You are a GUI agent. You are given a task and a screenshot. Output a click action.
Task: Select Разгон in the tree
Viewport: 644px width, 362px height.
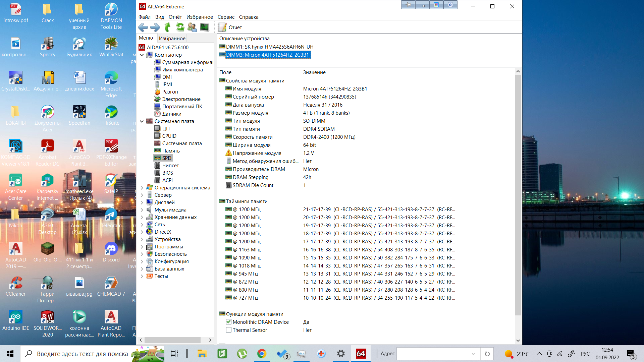click(170, 92)
